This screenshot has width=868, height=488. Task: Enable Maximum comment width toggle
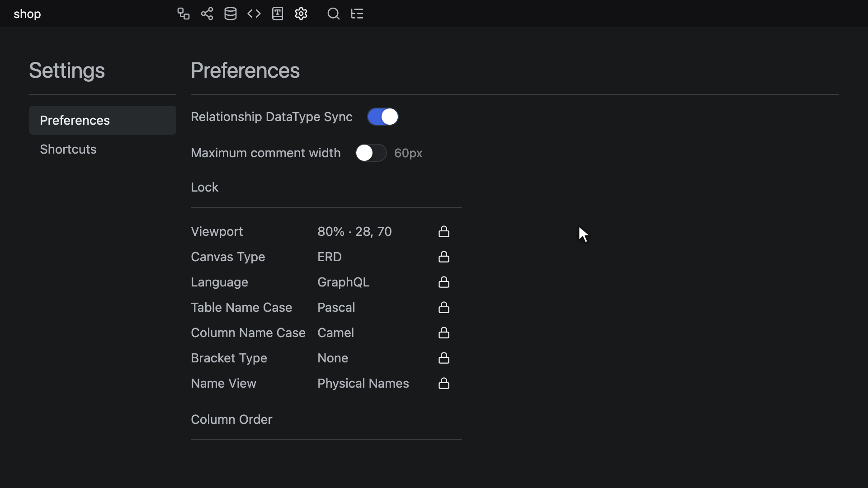tap(371, 153)
